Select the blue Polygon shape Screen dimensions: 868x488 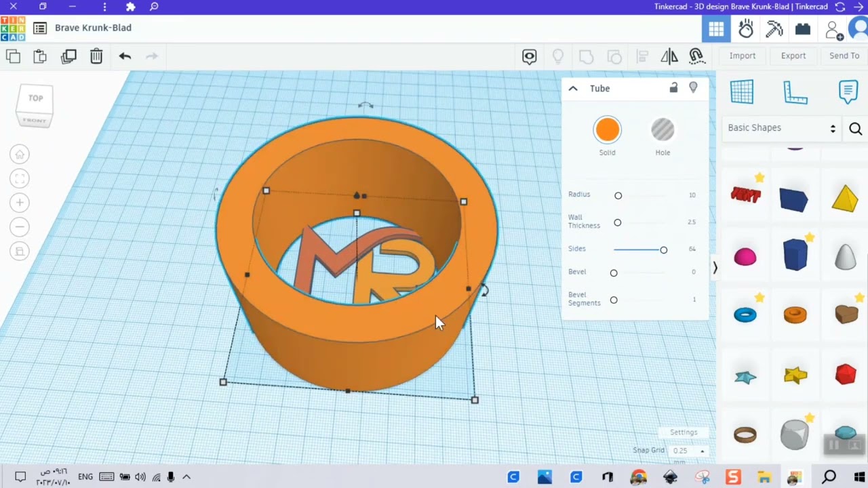[x=795, y=255]
